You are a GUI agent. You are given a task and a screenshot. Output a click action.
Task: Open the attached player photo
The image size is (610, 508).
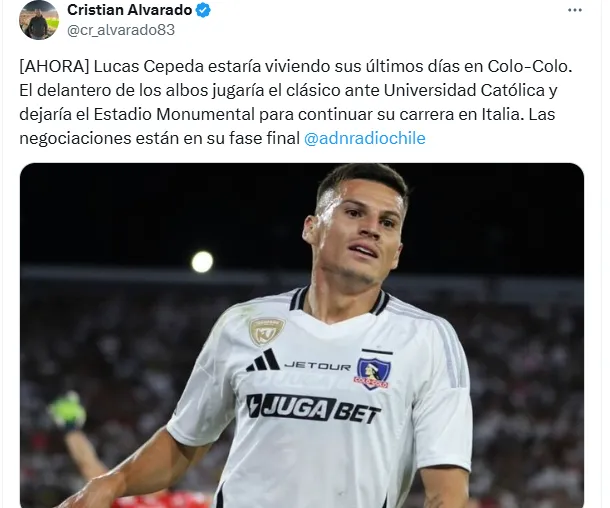tap(302, 335)
